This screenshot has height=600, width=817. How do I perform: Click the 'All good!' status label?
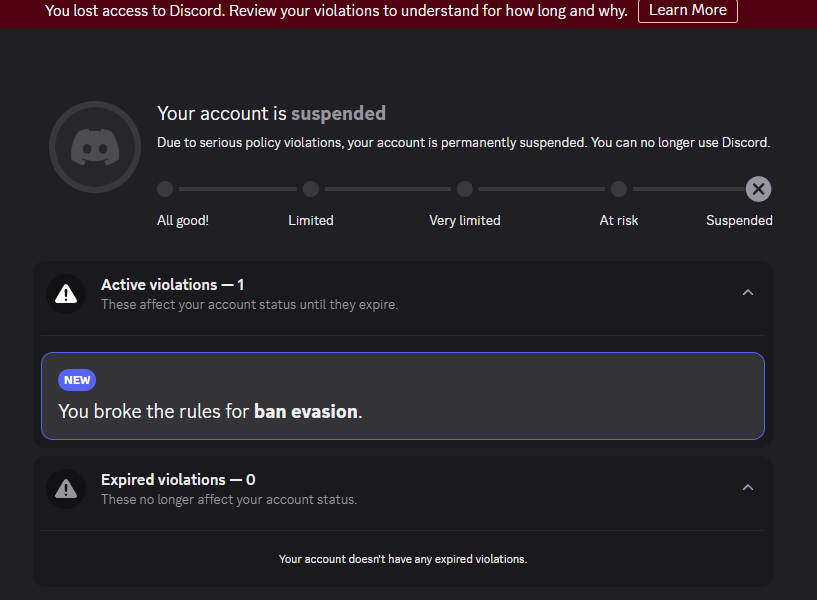pyautogui.click(x=183, y=220)
